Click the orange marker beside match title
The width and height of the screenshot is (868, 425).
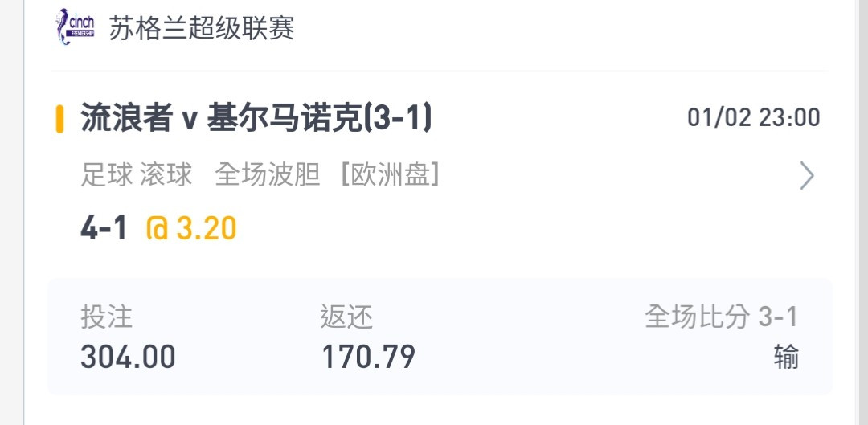pyautogui.click(x=59, y=119)
